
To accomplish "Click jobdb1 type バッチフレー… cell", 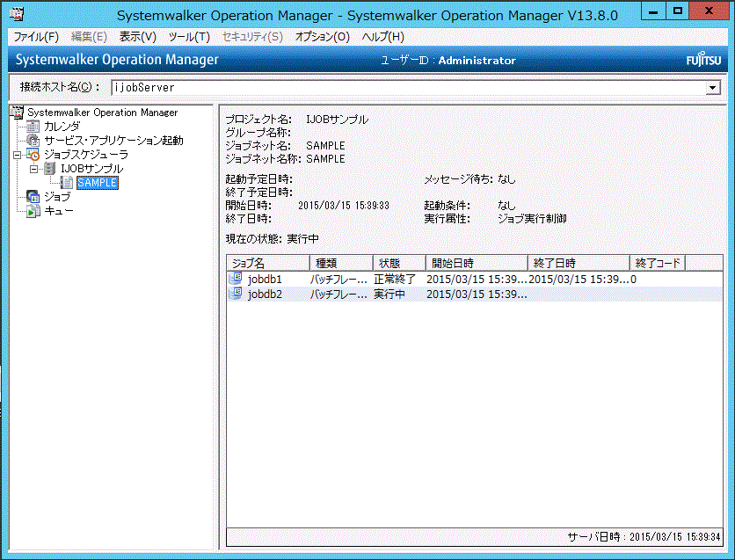I will click(338, 279).
